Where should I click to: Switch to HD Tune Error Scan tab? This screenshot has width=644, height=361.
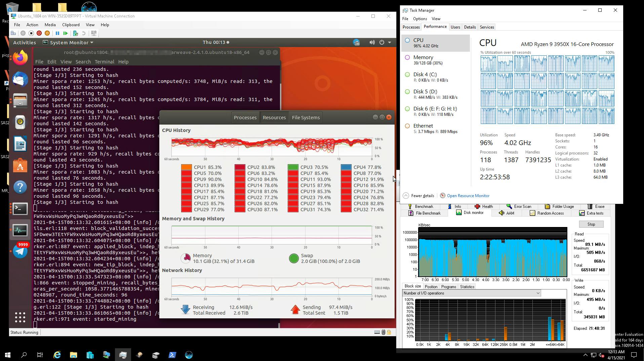(519, 207)
